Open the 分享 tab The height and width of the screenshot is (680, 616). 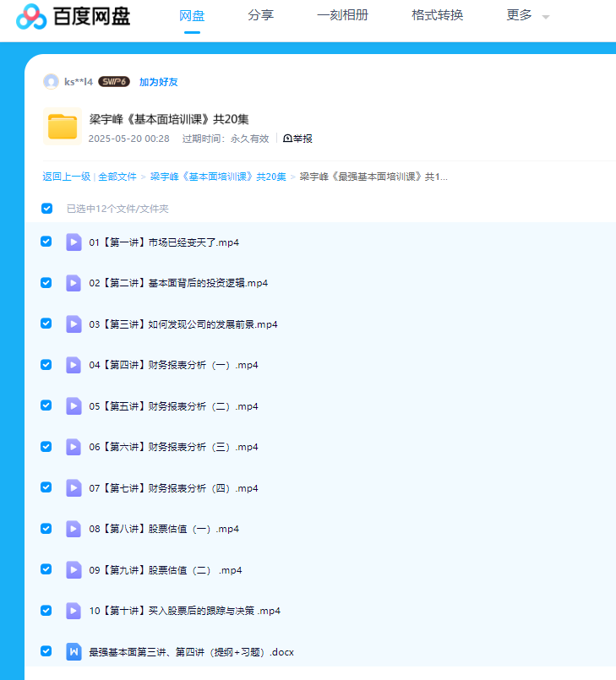(x=260, y=15)
